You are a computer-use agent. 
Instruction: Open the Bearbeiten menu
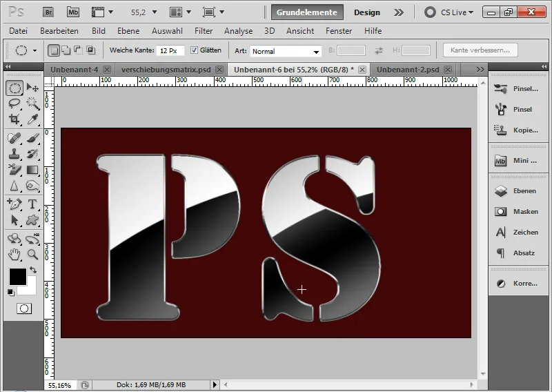tap(59, 31)
